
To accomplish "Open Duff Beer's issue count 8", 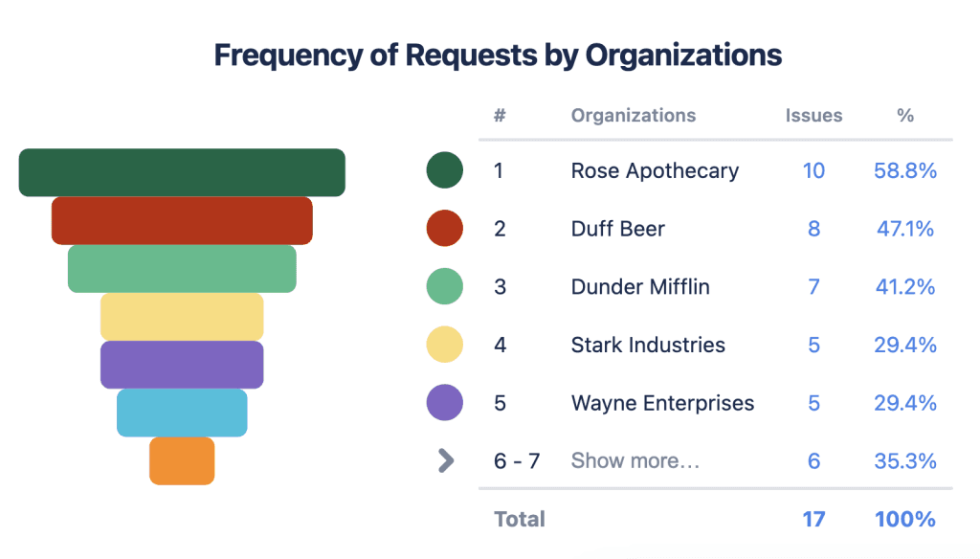I will point(813,229).
